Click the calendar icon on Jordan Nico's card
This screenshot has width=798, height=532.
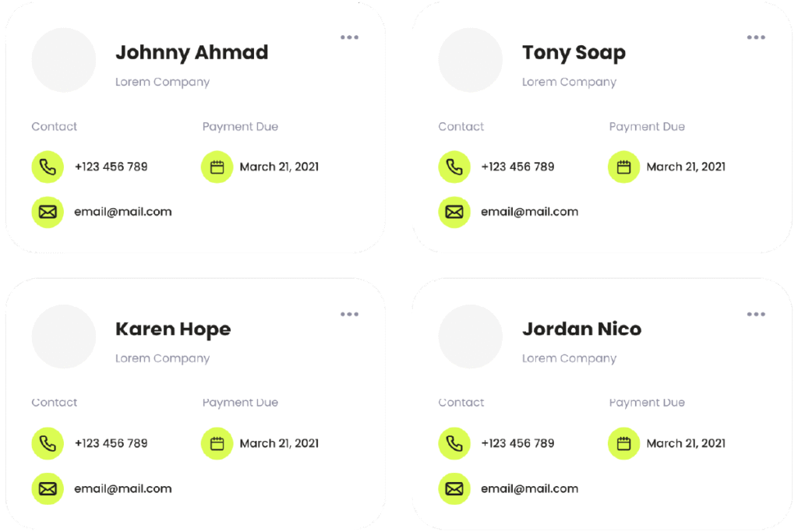[623, 443]
